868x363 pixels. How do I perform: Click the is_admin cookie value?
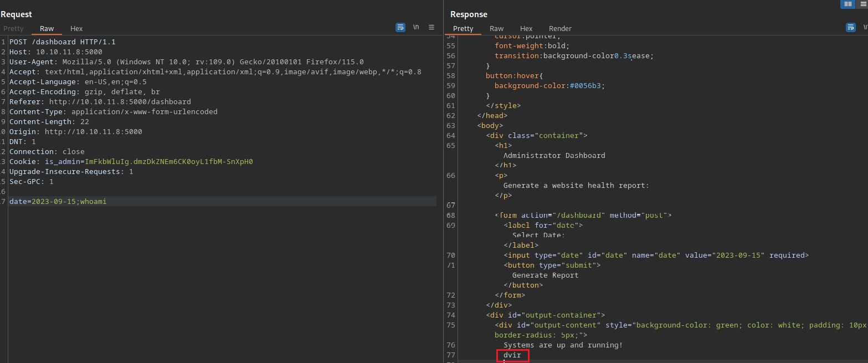(x=169, y=162)
